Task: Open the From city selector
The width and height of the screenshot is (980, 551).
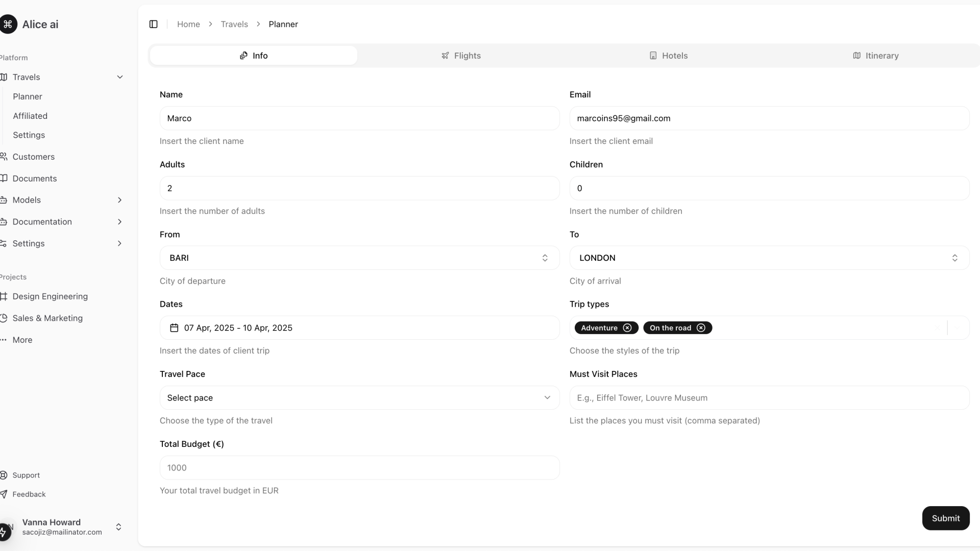Action: click(359, 258)
